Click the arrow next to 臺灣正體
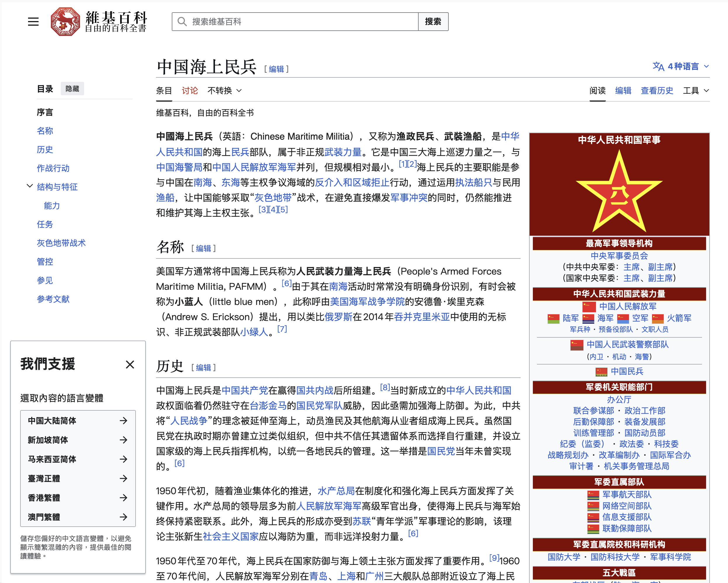Image resolution: width=728 pixels, height=583 pixels. click(124, 478)
